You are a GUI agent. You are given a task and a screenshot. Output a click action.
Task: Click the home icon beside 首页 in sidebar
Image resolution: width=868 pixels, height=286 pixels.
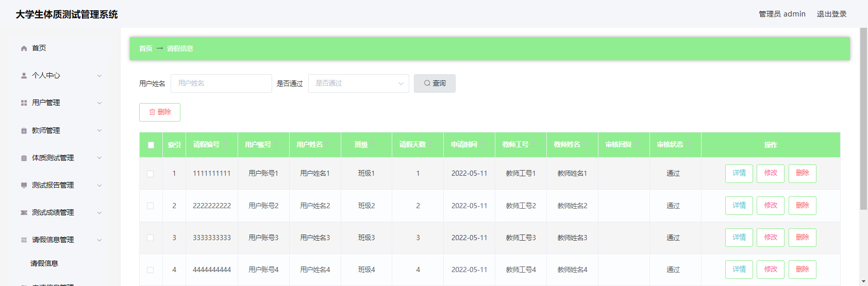(x=24, y=48)
